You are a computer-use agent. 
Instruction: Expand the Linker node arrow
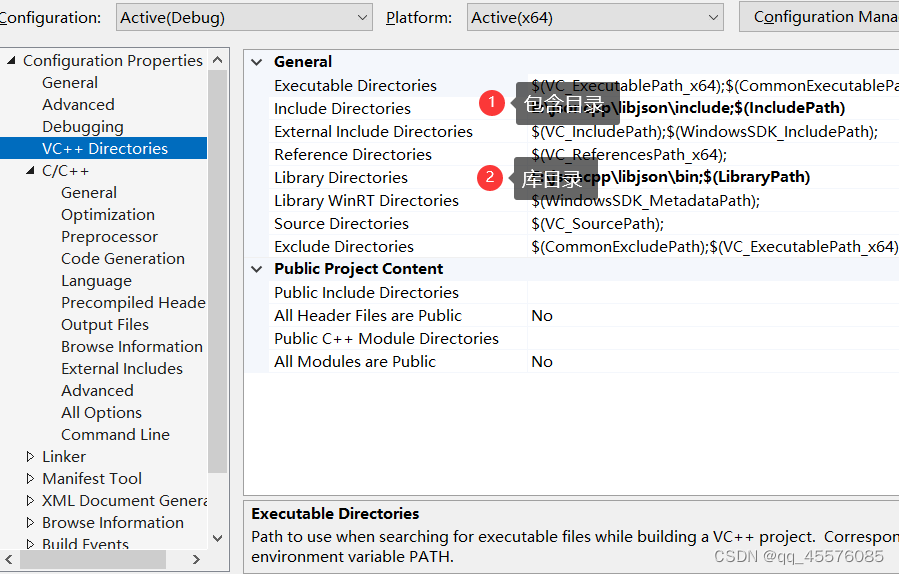tap(30, 457)
